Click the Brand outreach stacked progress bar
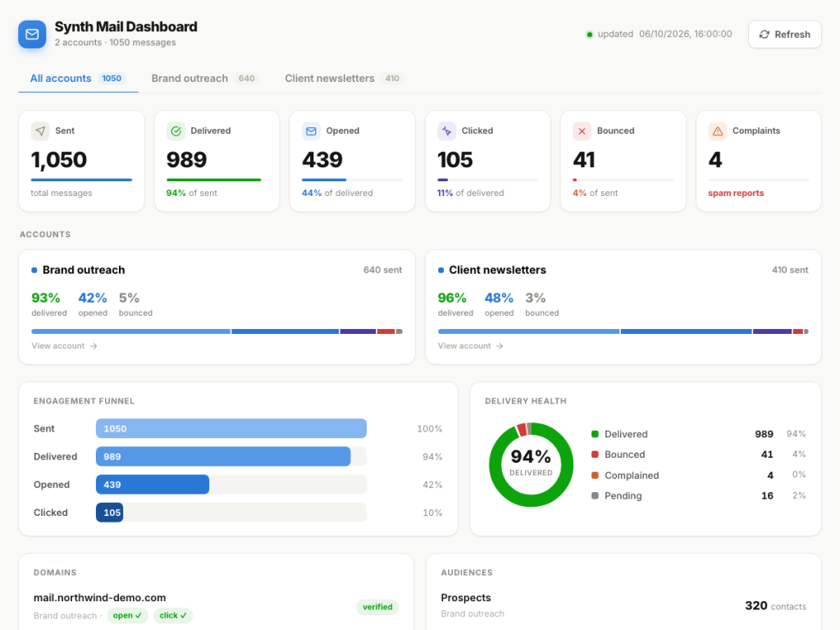Screen dimensions: 840x630 (217, 331)
